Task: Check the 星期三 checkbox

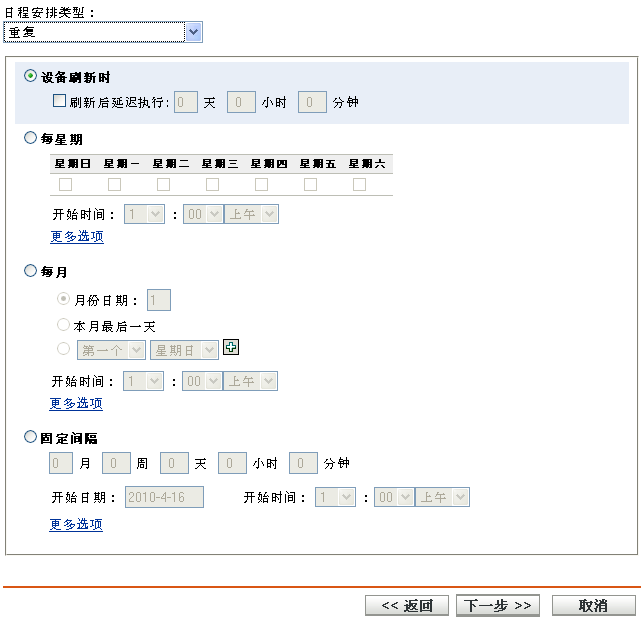Action: 212,184
